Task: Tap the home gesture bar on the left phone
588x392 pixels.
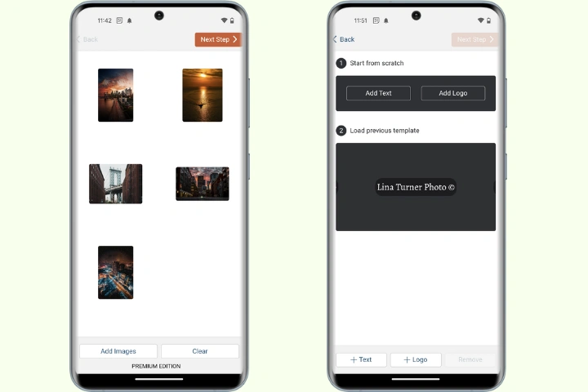Action: [x=159, y=379]
